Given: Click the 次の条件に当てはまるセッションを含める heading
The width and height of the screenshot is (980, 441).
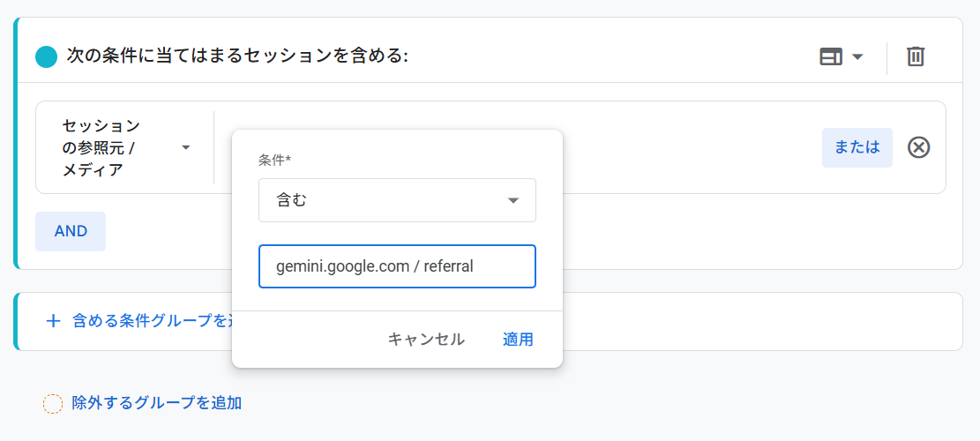Looking at the screenshot, I should coord(237,56).
